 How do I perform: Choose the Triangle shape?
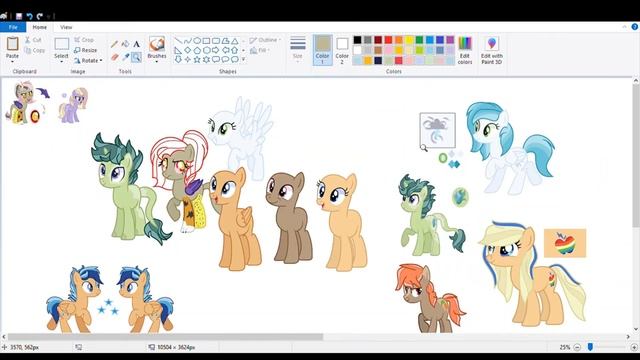pos(235,41)
